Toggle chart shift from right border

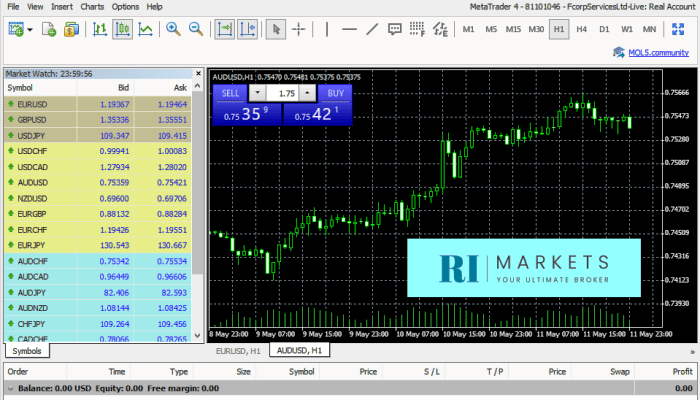pyautogui.click(x=248, y=29)
